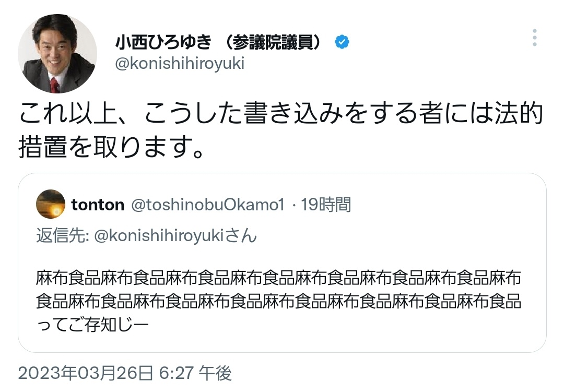564x392 pixels.
Task: Click the quoted author name tonton
Action: click(98, 205)
